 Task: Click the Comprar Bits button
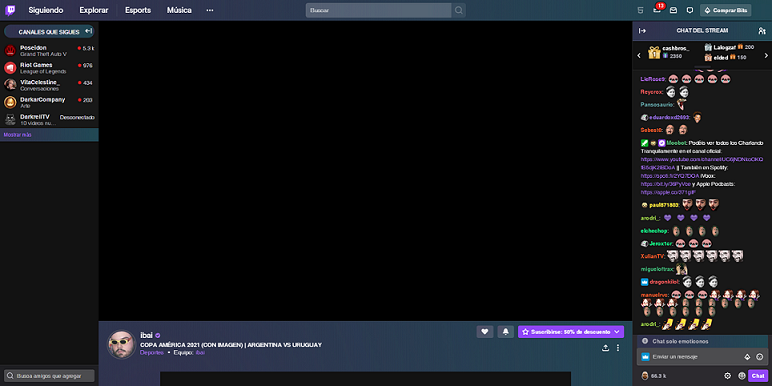(x=726, y=10)
